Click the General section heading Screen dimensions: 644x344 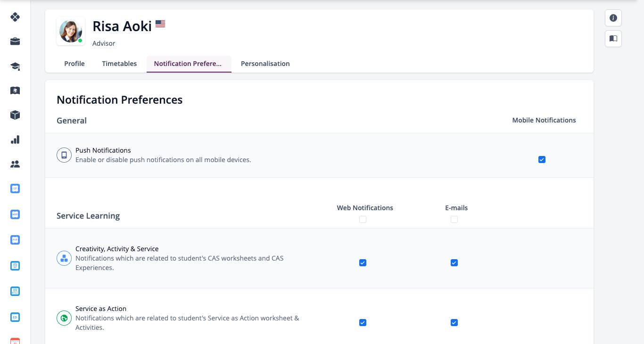(x=72, y=121)
